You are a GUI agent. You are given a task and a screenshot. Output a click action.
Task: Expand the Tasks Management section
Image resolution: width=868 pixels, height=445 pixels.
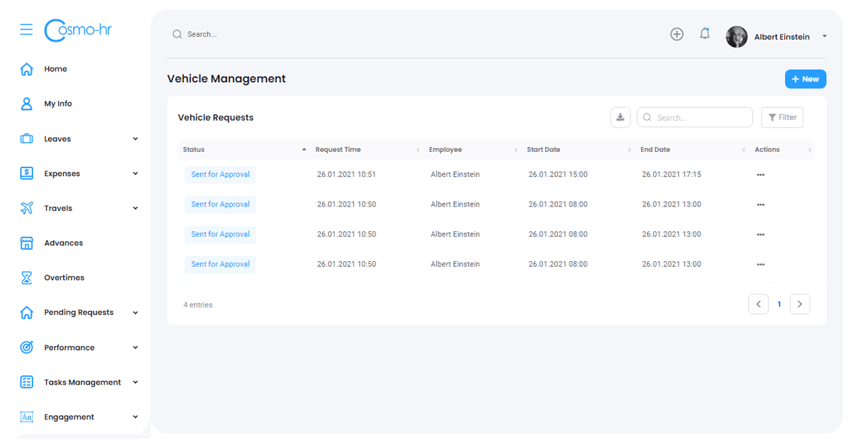point(135,383)
